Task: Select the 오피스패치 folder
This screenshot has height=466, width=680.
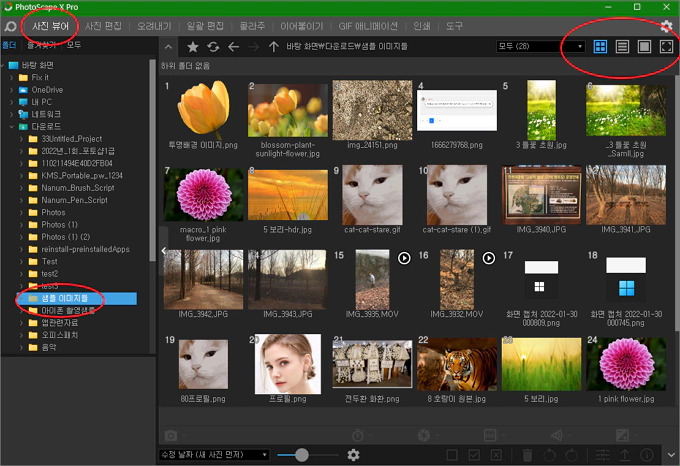Action: (59, 335)
